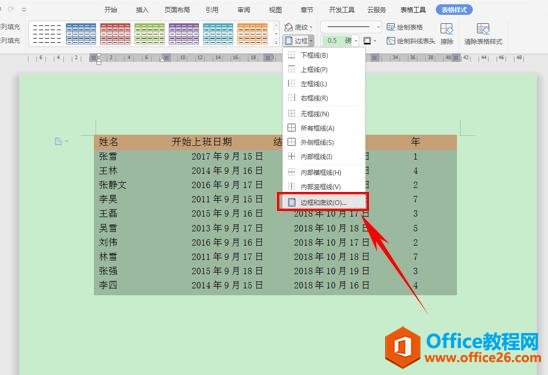Image resolution: width=548 pixels, height=375 pixels.
Task: Switch to the 视图 tab
Action: 275,10
